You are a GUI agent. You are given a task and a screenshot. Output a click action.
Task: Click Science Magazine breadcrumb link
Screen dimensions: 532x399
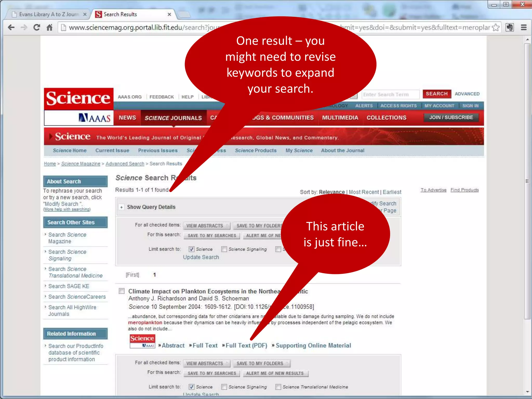(81, 164)
